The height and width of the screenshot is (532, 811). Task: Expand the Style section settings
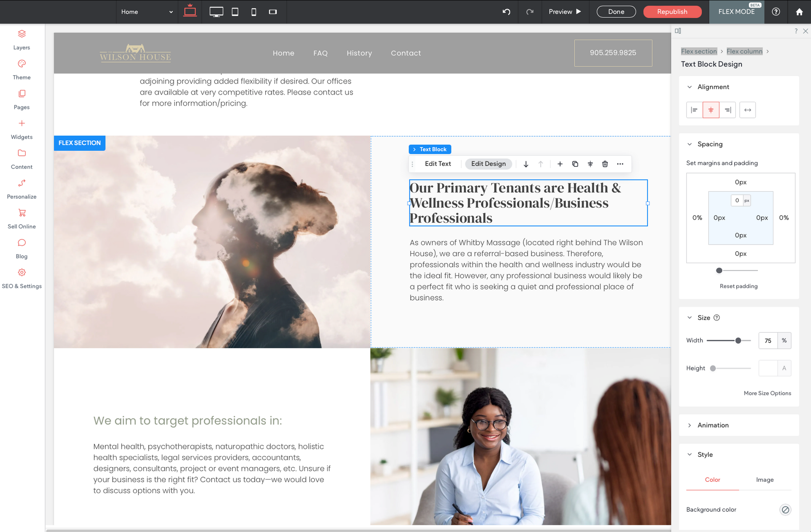click(691, 454)
